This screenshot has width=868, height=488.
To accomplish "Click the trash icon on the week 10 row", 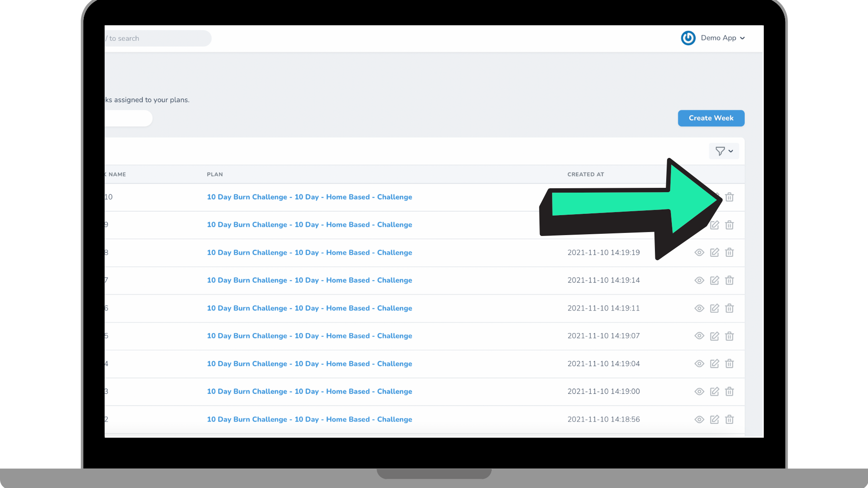I will coord(730,197).
